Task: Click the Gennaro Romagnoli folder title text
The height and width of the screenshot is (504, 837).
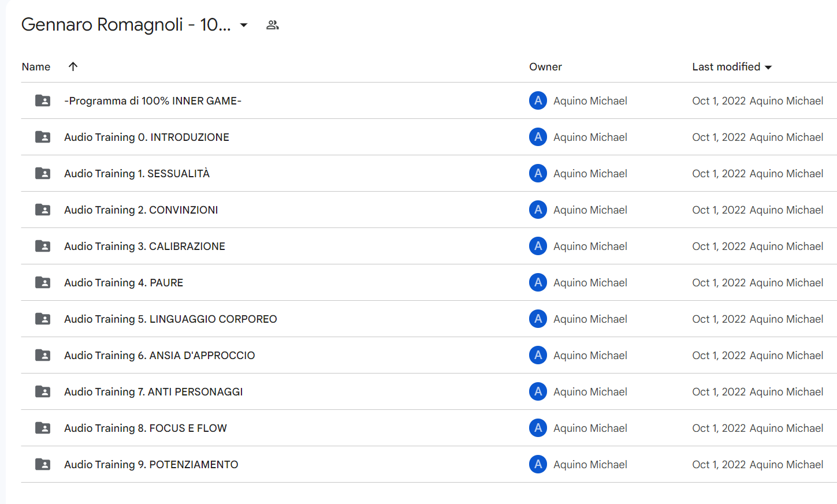Action: [x=126, y=25]
